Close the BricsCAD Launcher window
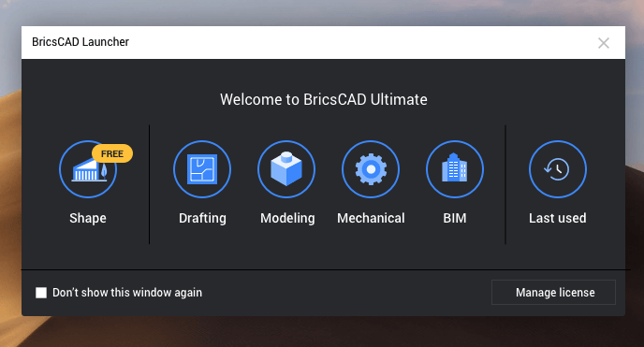644x347 pixels. (604, 43)
